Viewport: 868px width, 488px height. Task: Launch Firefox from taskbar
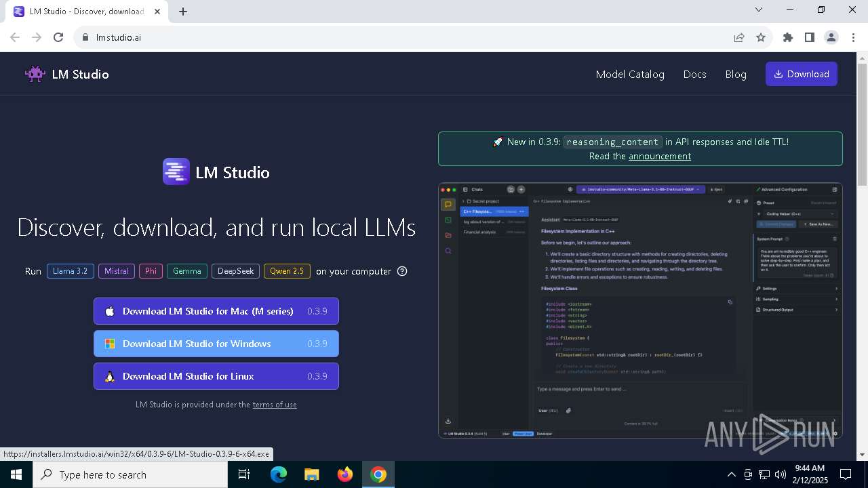point(345,474)
